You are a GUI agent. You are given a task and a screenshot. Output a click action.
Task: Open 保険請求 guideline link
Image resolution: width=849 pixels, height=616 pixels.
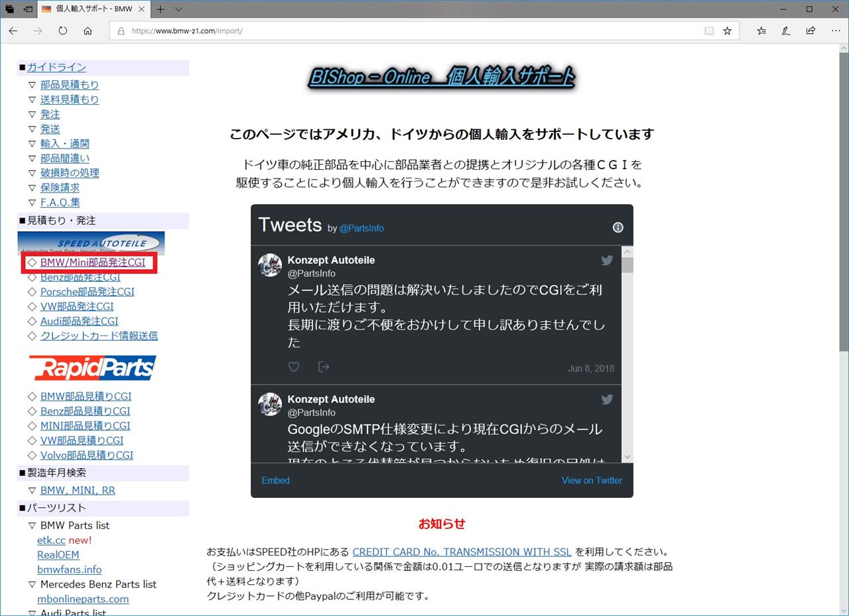pyautogui.click(x=60, y=187)
